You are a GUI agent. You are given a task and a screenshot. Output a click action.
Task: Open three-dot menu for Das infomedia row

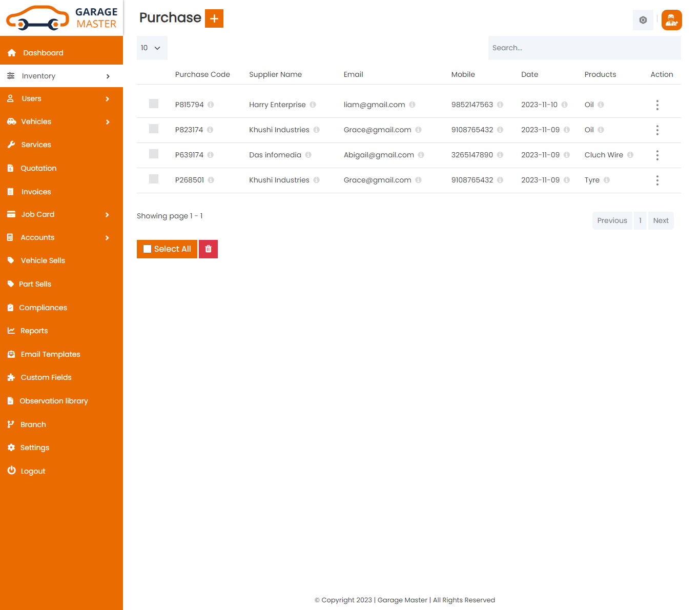tap(657, 155)
